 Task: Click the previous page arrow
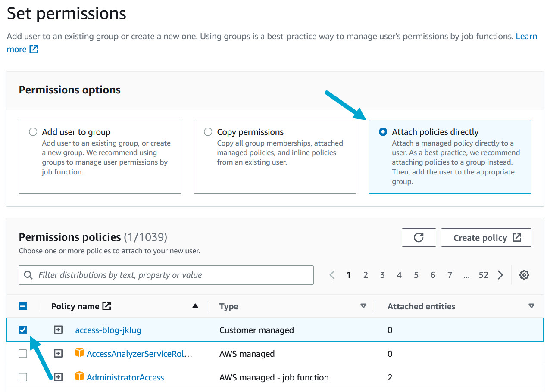click(332, 275)
